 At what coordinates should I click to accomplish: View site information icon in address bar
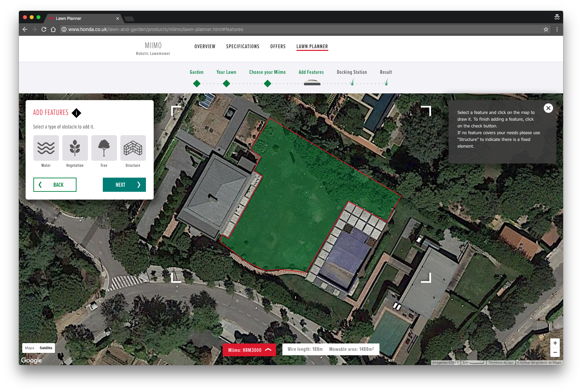tap(64, 29)
